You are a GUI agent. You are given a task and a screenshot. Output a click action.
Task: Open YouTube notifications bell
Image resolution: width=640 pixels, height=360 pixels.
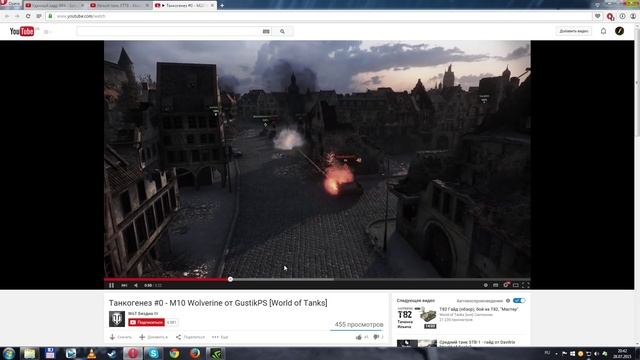pos(603,31)
